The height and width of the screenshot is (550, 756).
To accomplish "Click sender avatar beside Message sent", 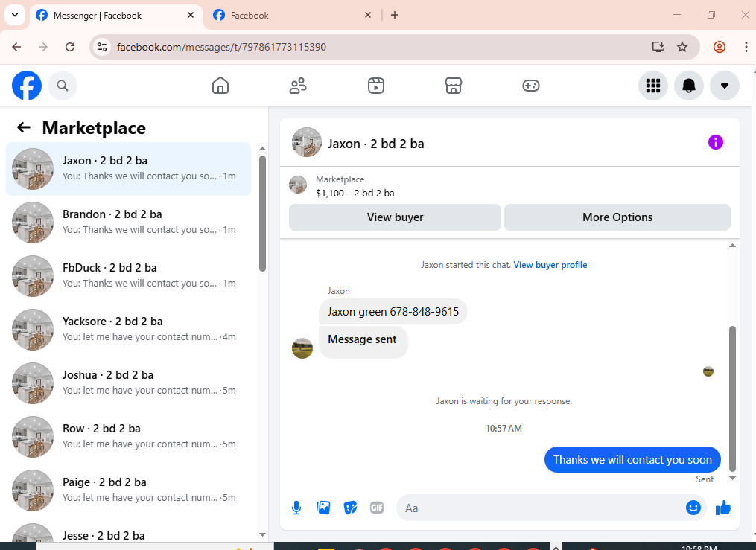I will point(302,348).
